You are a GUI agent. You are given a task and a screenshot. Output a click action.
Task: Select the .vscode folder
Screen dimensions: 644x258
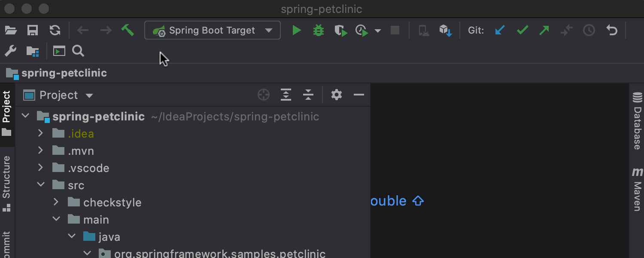click(193, 168)
